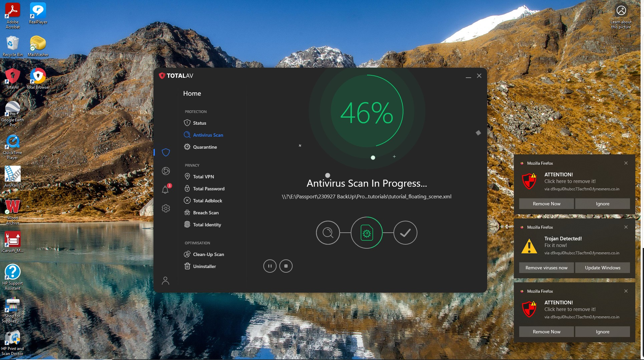Open the Uninstaller menu item
The height and width of the screenshot is (360, 644).
tap(200, 266)
